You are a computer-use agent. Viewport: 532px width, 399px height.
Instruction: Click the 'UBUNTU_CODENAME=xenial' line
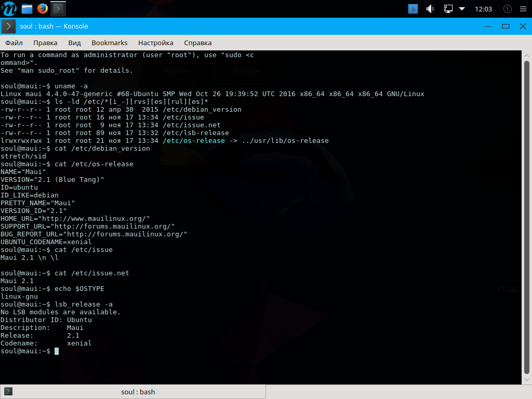coord(46,242)
